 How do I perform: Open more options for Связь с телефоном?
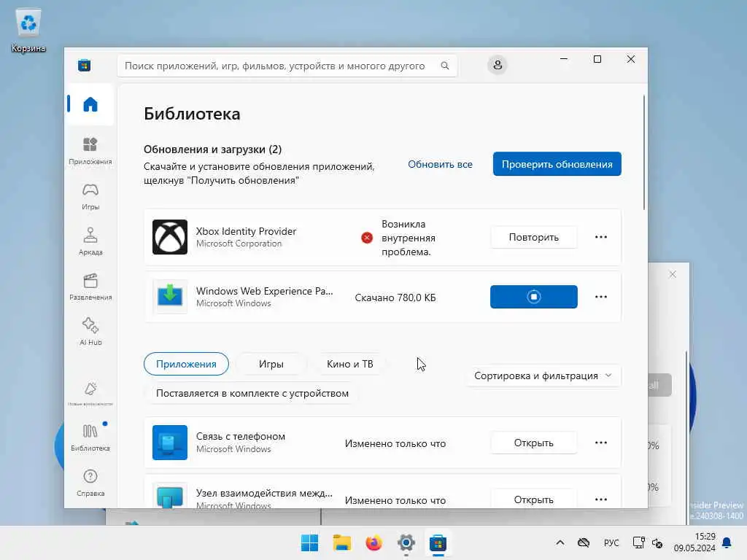point(601,443)
